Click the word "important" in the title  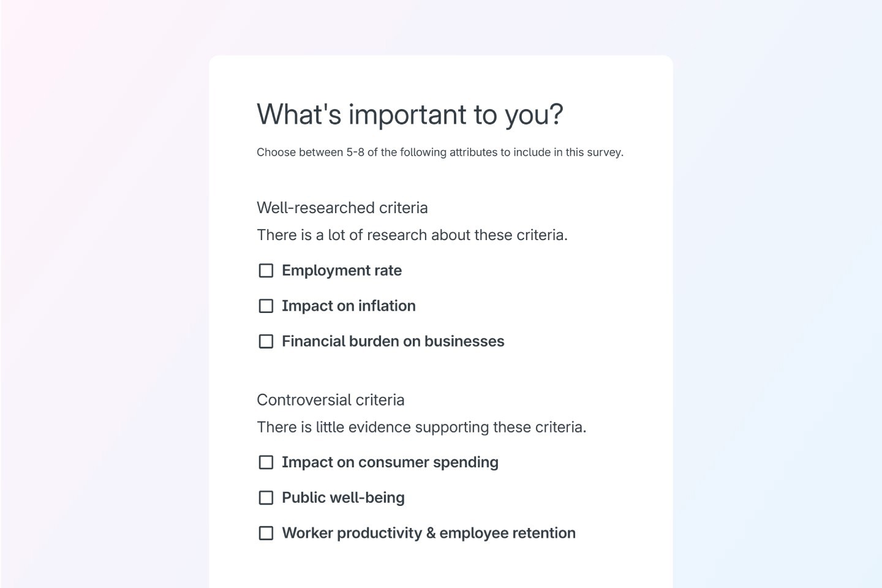click(x=407, y=115)
